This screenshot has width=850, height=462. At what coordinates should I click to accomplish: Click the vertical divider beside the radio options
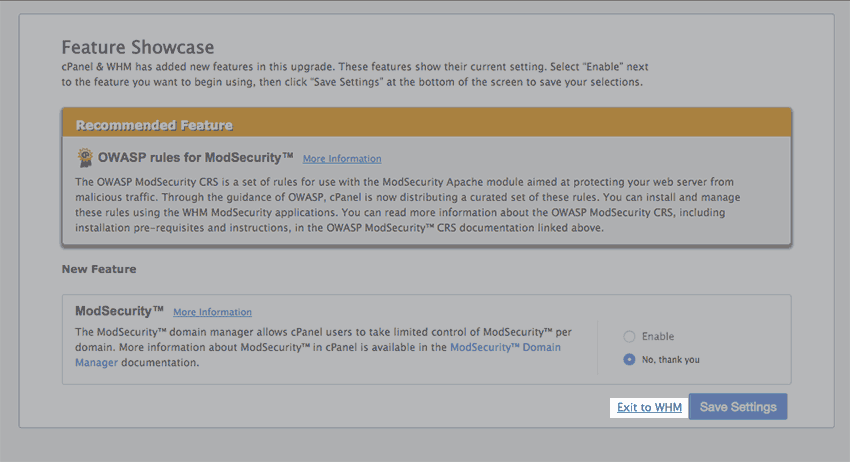click(597, 348)
